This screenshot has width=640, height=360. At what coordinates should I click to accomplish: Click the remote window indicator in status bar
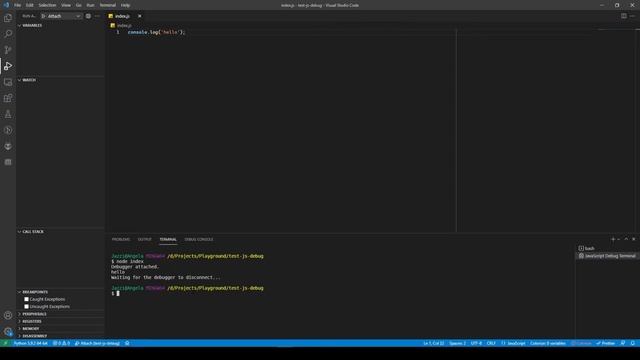tap(5, 343)
